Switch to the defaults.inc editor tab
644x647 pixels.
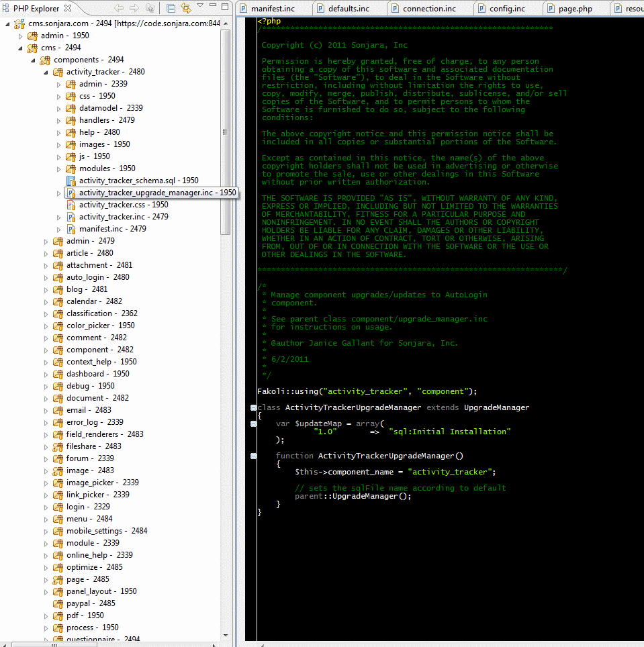tap(348, 9)
